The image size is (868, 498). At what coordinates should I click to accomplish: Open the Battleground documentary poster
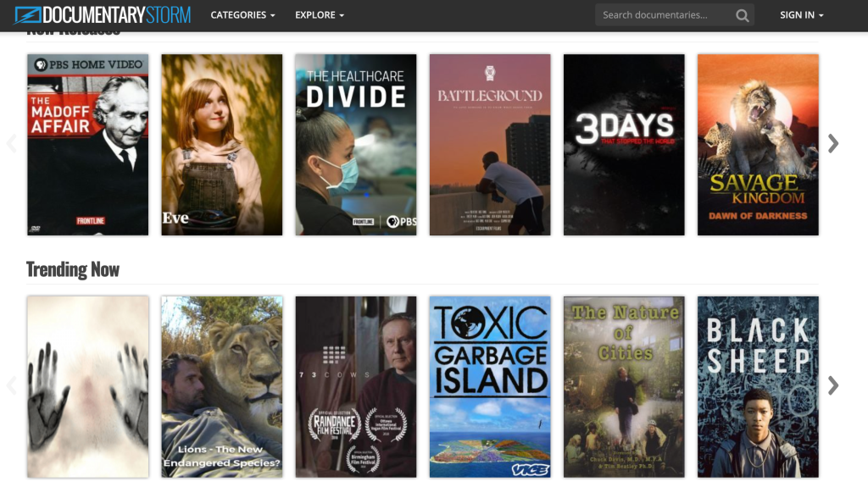point(490,145)
